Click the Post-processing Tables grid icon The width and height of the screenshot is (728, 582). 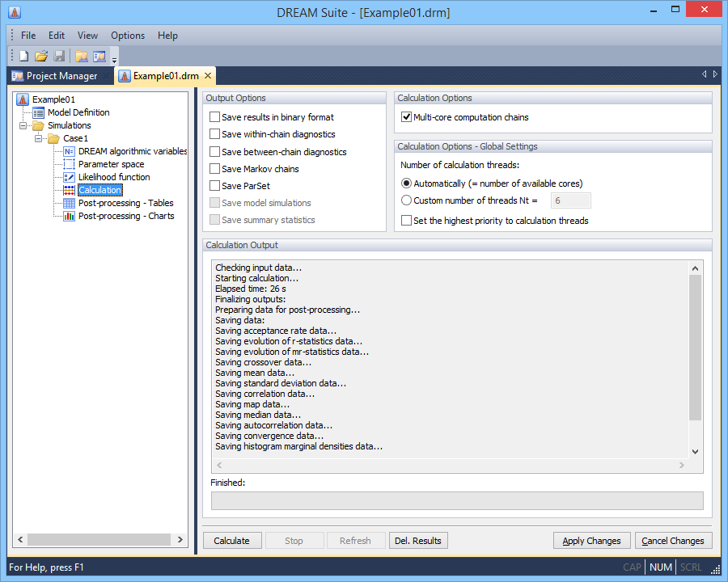click(x=70, y=203)
